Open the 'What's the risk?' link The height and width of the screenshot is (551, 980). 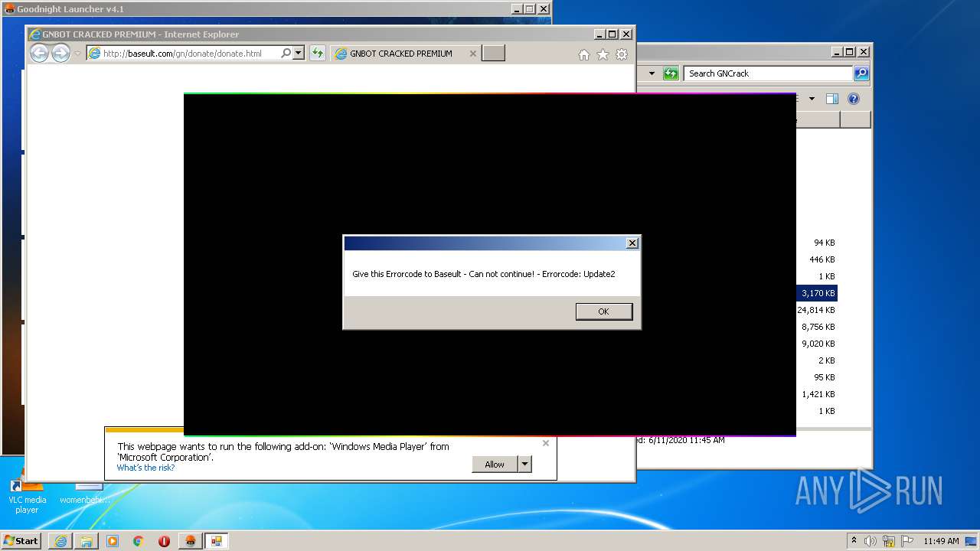coord(145,468)
